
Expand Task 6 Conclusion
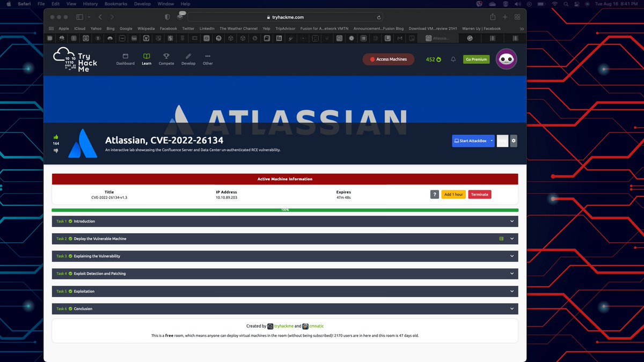click(x=285, y=309)
